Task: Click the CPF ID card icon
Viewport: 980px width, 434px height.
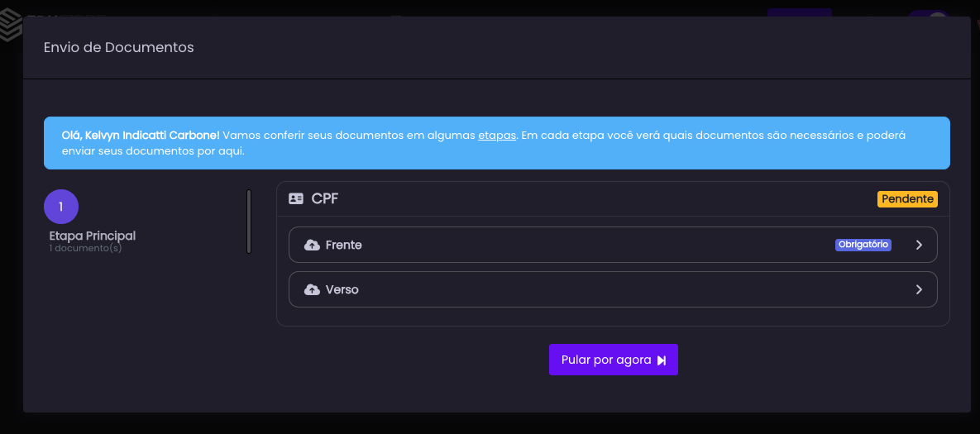Action: pos(296,199)
